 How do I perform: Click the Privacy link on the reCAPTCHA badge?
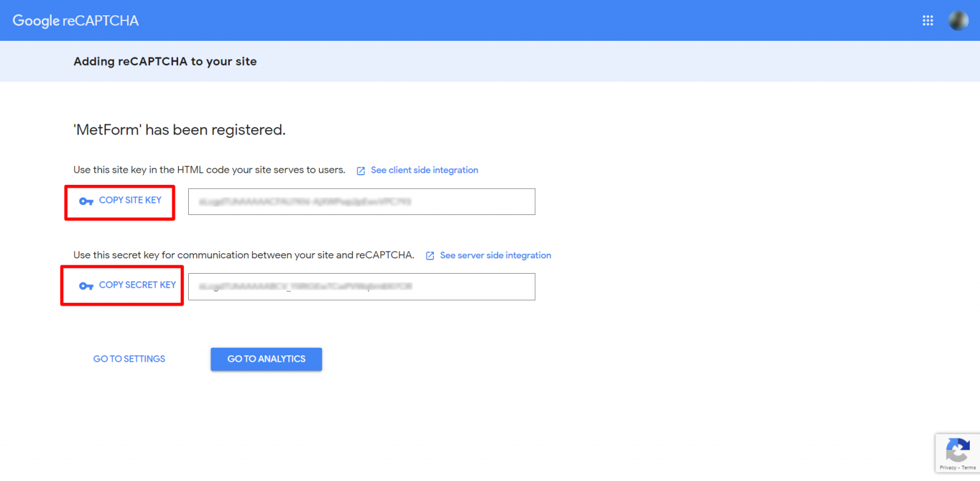(948, 467)
